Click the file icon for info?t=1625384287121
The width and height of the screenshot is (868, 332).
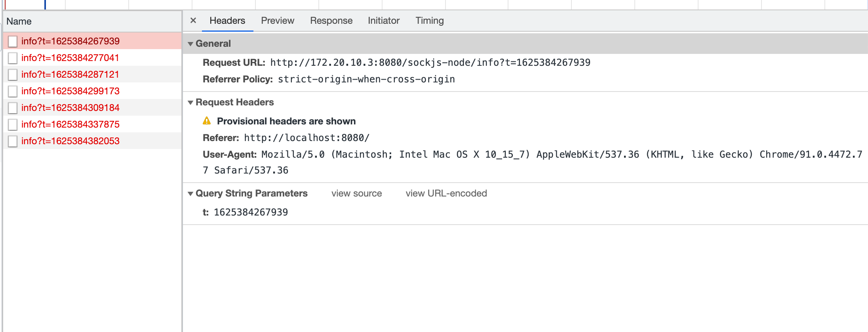tap(13, 74)
